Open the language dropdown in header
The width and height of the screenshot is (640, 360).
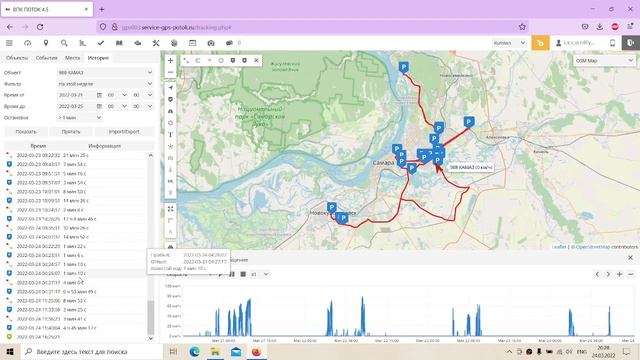[x=509, y=43]
